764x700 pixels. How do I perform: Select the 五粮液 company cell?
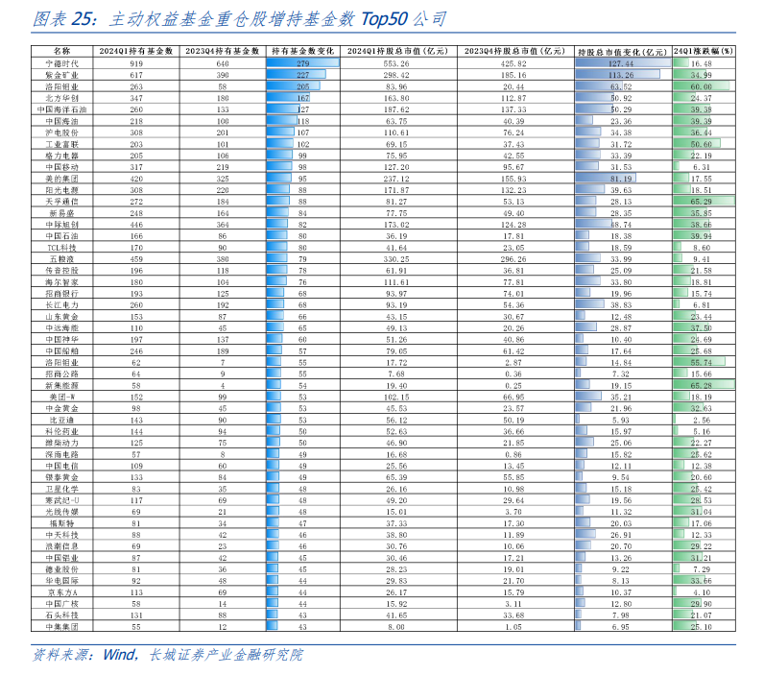coord(62,259)
